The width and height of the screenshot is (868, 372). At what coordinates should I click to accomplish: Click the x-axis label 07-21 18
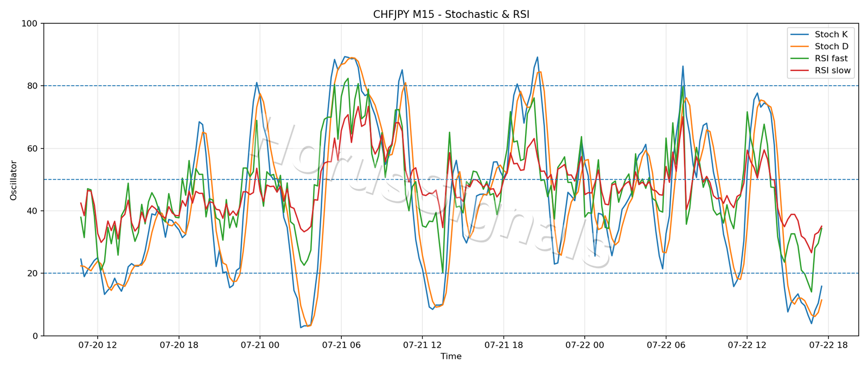tap(503, 345)
